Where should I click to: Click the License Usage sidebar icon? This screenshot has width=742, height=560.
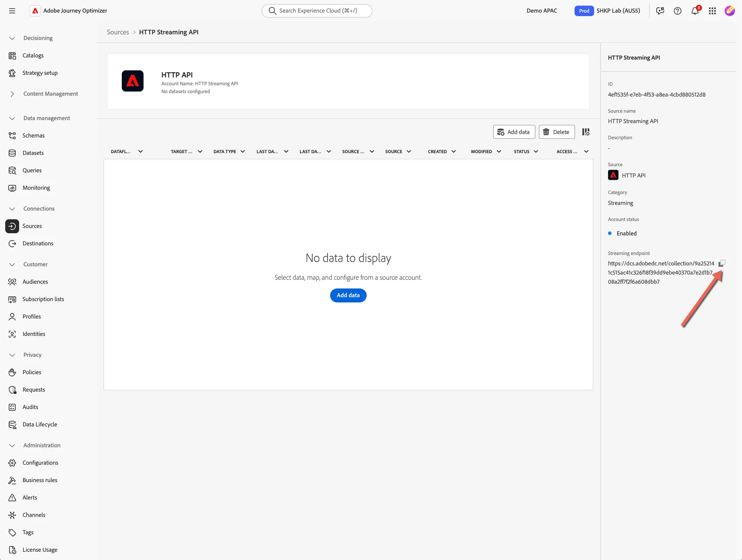pos(12,550)
